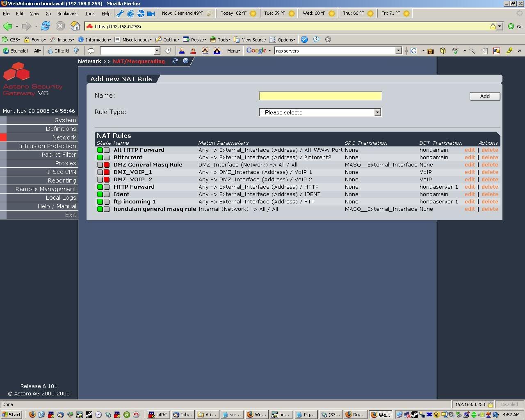
Task: Open the Bookmarks menu
Action: click(x=68, y=14)
